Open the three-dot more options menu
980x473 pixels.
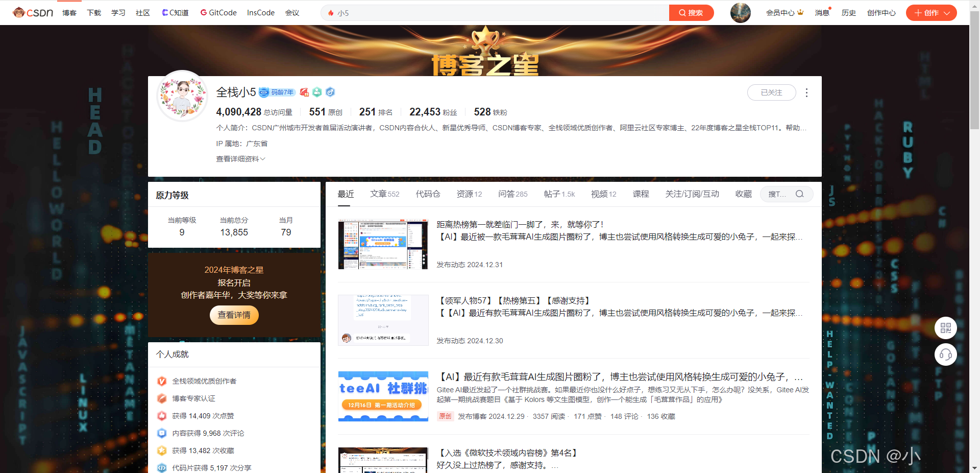(806, 92)
